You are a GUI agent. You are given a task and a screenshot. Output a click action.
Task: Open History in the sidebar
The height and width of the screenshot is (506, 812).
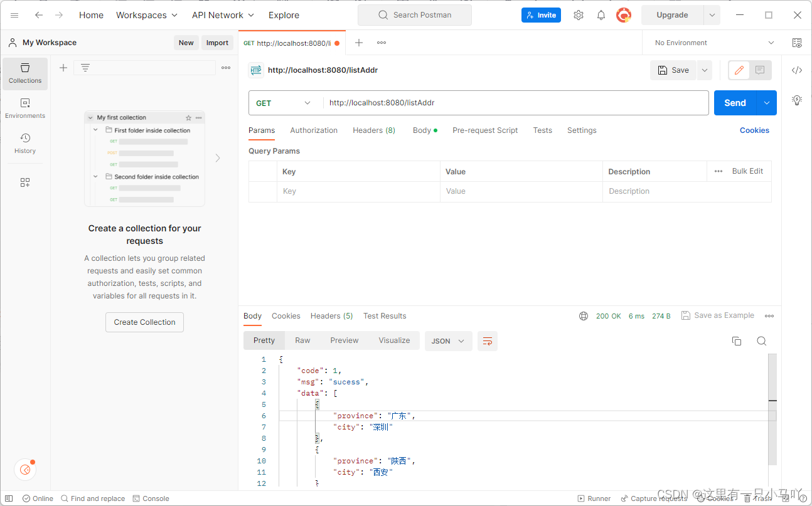coord(25,144)
